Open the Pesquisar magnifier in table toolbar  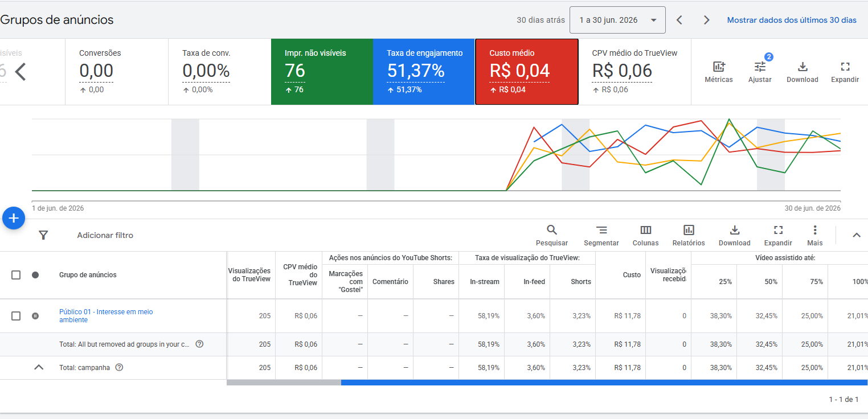552,230
